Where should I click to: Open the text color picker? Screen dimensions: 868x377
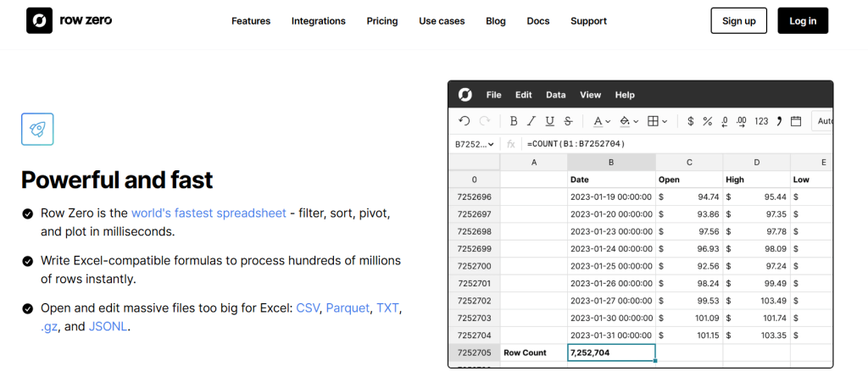pyautogui.click(x=602, y=121)
